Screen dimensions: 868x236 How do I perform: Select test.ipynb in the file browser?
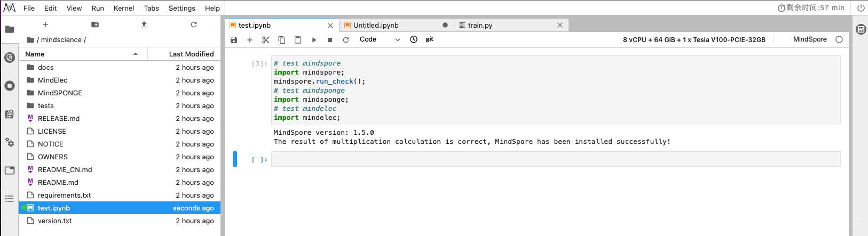(x=120, y=208)
